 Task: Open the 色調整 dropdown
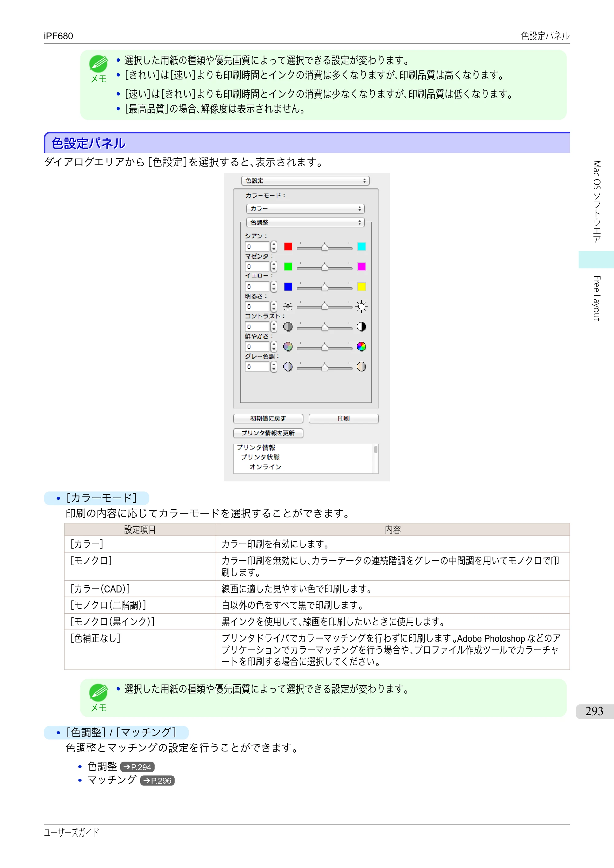point(305,222)
